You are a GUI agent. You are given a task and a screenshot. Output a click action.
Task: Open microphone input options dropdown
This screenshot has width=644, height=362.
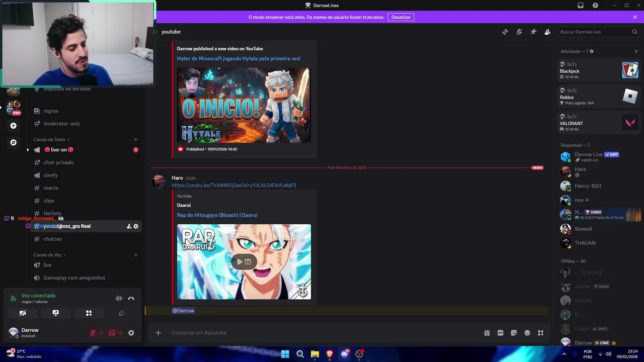pos(101,333)
